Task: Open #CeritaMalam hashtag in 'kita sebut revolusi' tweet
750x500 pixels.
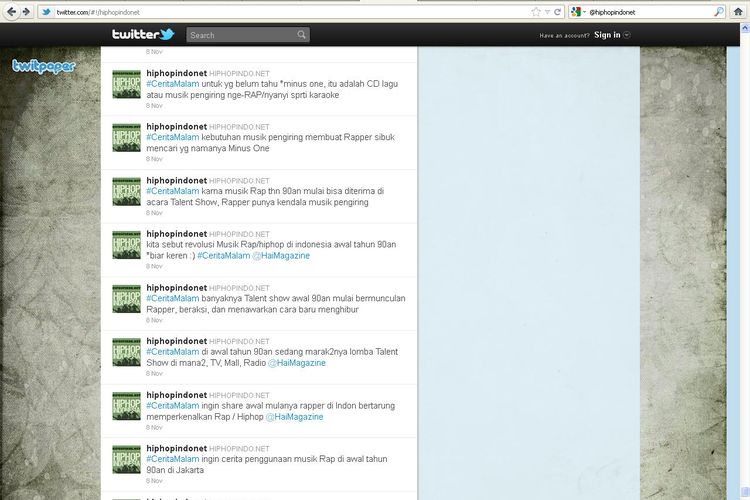Action: coord(223,256)
